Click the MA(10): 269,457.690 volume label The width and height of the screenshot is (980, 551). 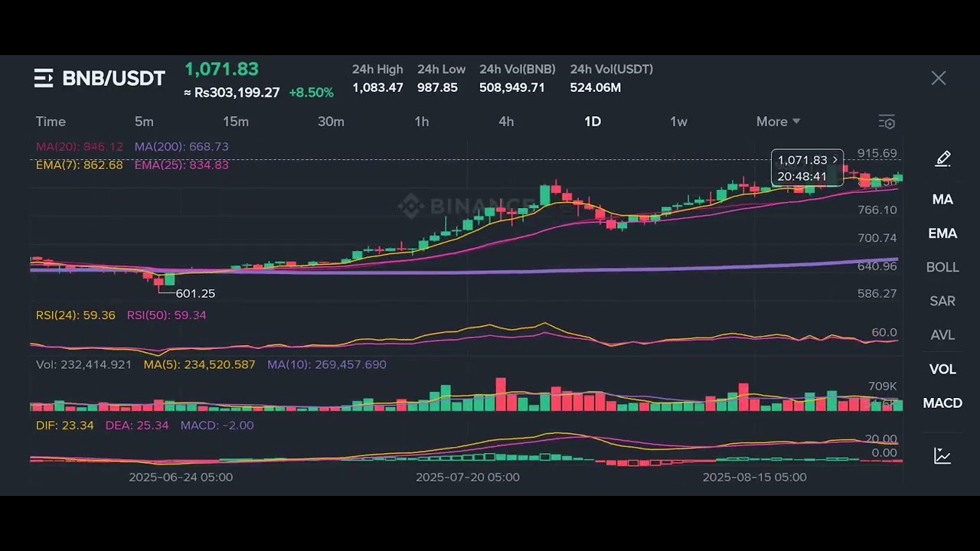(x=326, y=364)
